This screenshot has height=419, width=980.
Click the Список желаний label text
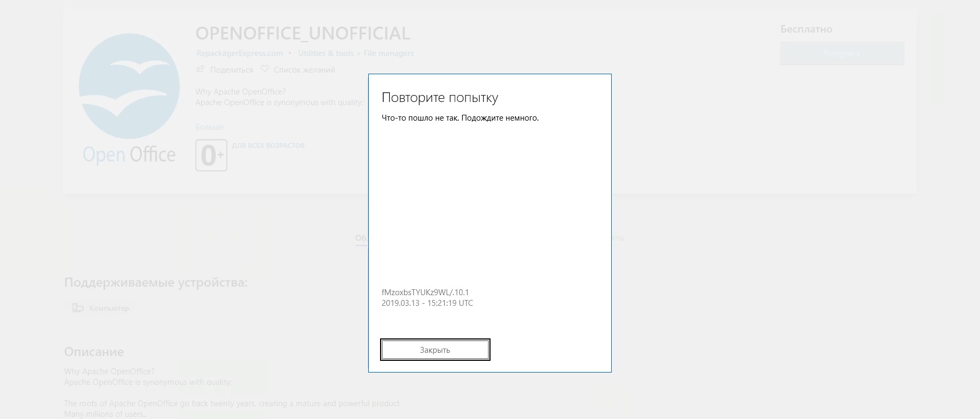[304, 70]
